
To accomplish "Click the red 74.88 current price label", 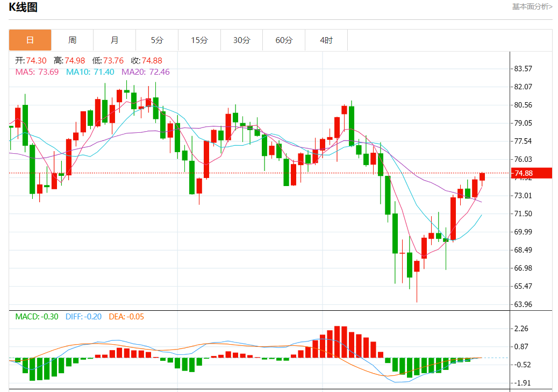I will click(532, 173).
